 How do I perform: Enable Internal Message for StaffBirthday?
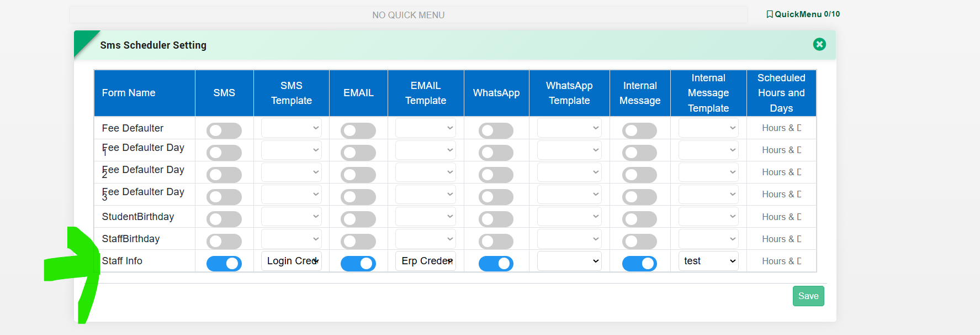(x=639, y=241)
